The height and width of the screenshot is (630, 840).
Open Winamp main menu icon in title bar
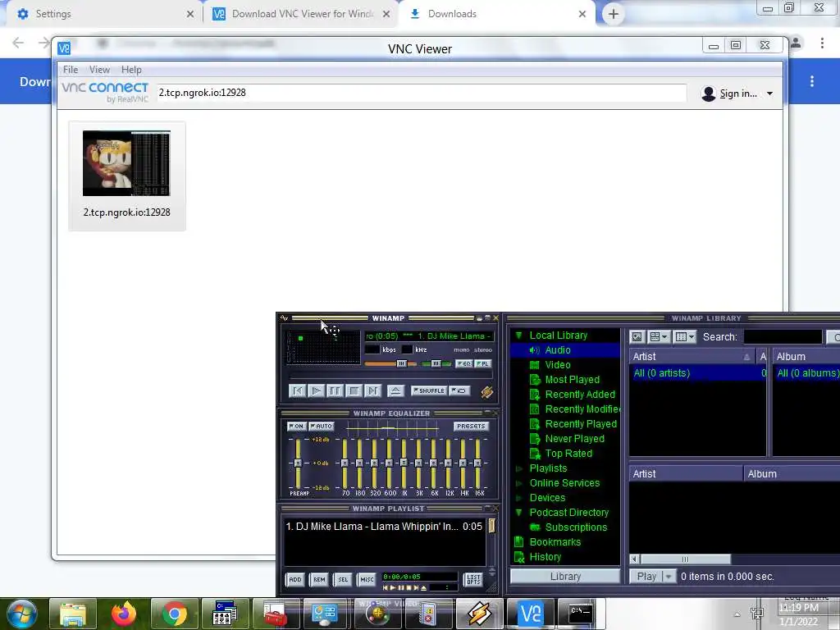(x=284, y=318)
